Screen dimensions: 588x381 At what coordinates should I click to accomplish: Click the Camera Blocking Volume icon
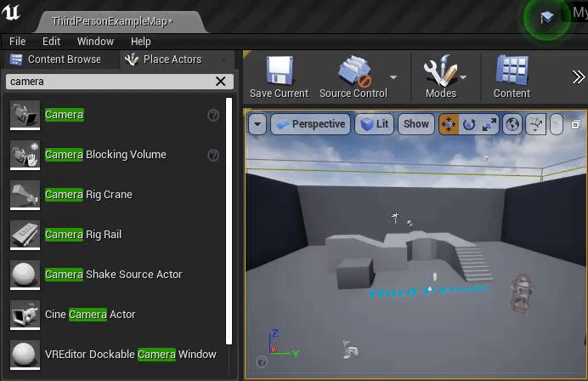[x=25, y=155]
